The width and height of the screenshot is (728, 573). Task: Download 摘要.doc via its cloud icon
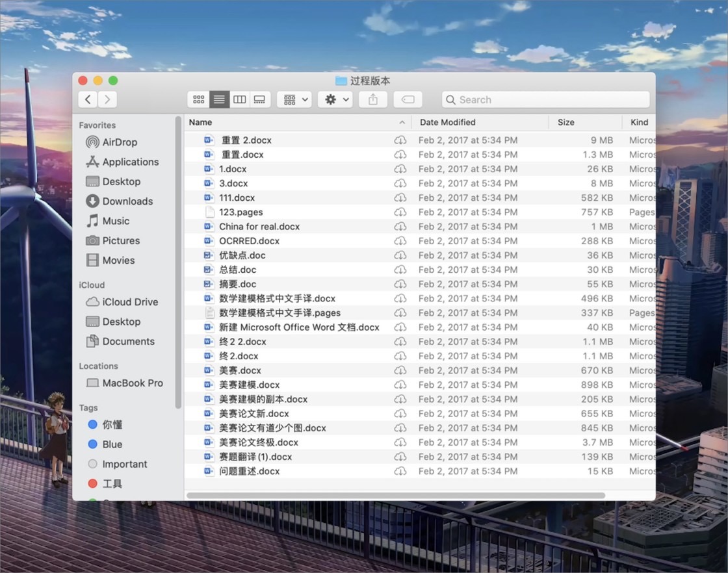[400, 284]
